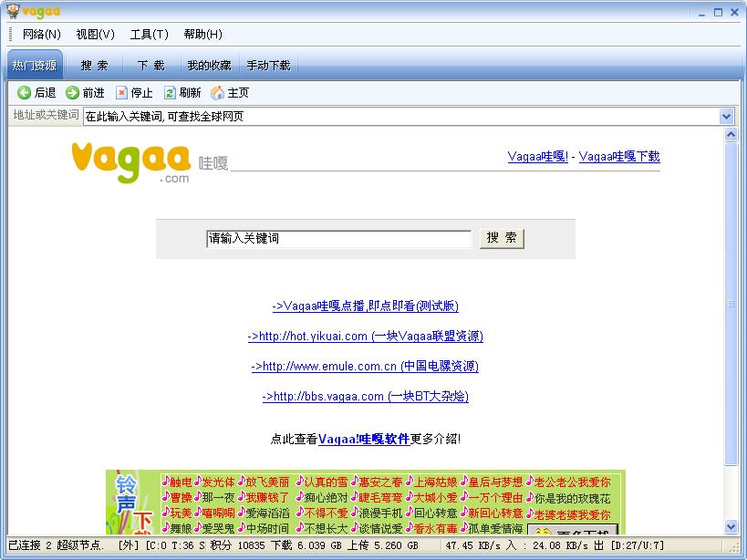Screen dimensions: 747x560
Task: Switch to the 搜索 tab
Action: tap(94, 66)
